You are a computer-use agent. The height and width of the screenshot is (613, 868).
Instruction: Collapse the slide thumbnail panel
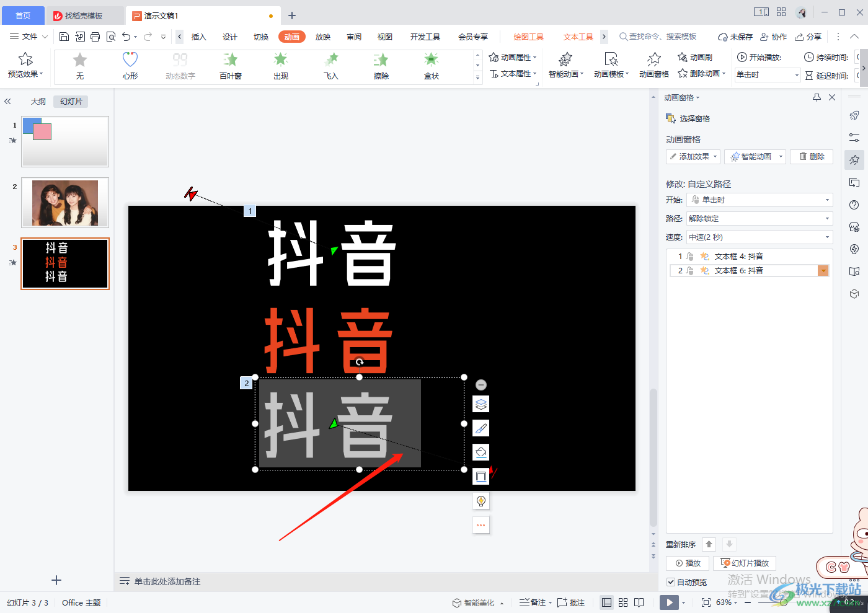[7, 101]
